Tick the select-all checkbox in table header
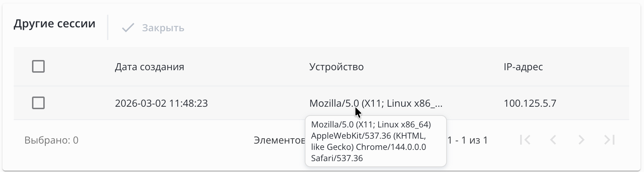 tap(38, 66)
